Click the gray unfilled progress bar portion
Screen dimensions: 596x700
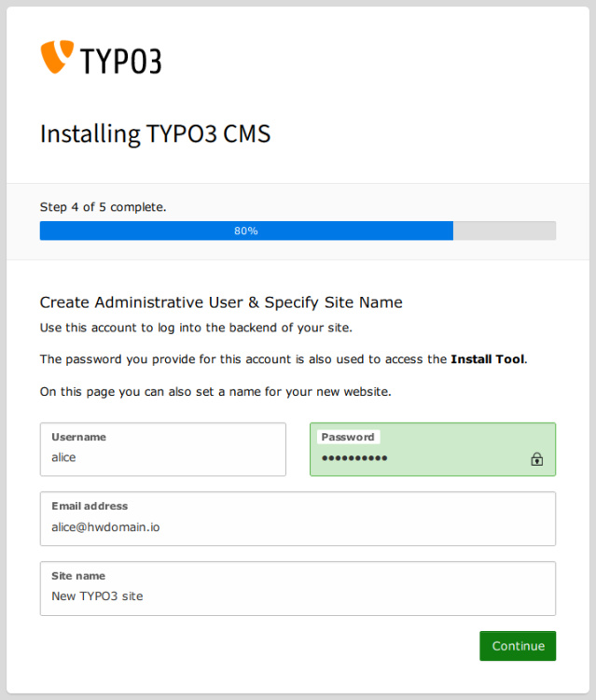click(504, 231)
